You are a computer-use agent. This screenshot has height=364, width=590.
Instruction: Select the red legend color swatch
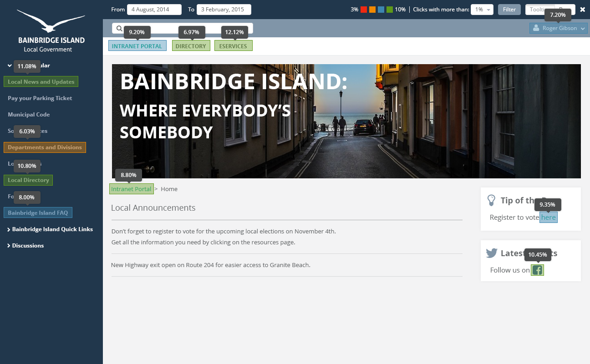coord(364,10)
